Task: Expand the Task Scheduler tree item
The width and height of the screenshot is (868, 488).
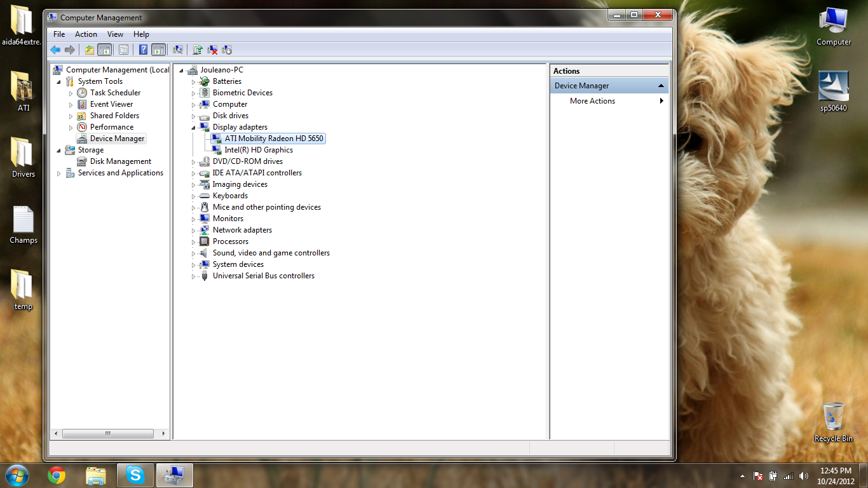Action: click(71, 92)
